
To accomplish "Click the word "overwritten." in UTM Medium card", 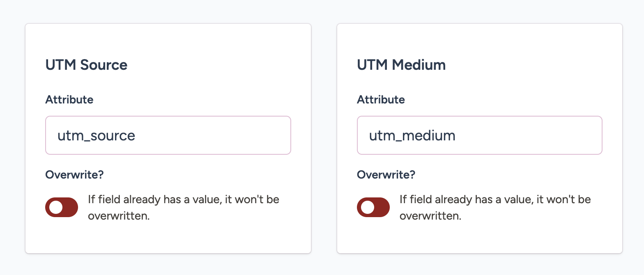I will tap(430, 216).
